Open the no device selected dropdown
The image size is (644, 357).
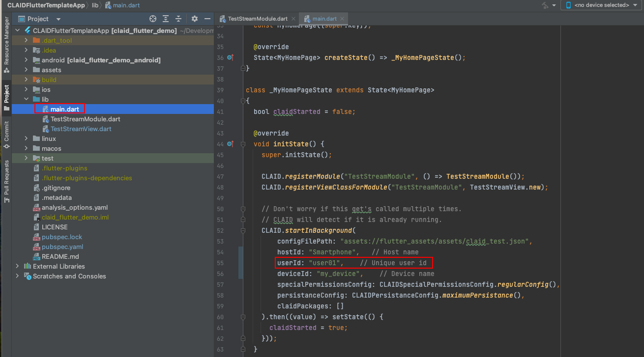(602, 5)
